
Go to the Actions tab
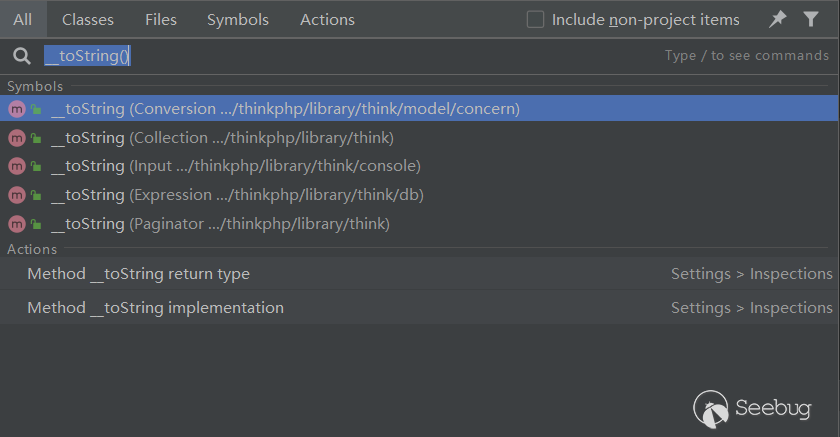[x=327, y=19]
